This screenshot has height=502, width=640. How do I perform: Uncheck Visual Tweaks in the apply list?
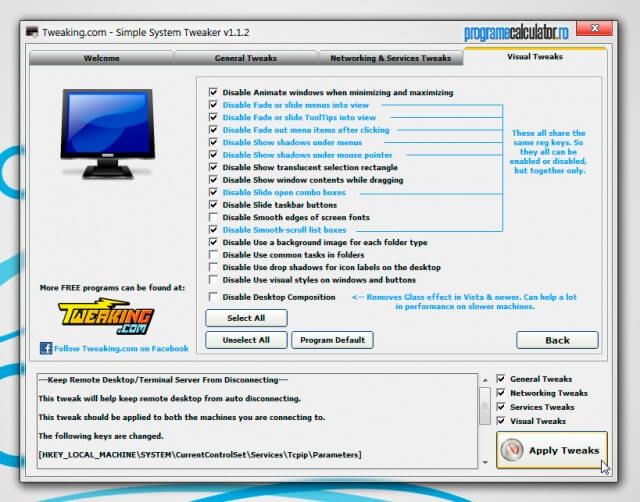pyautogui.click(x=501, y=421)
